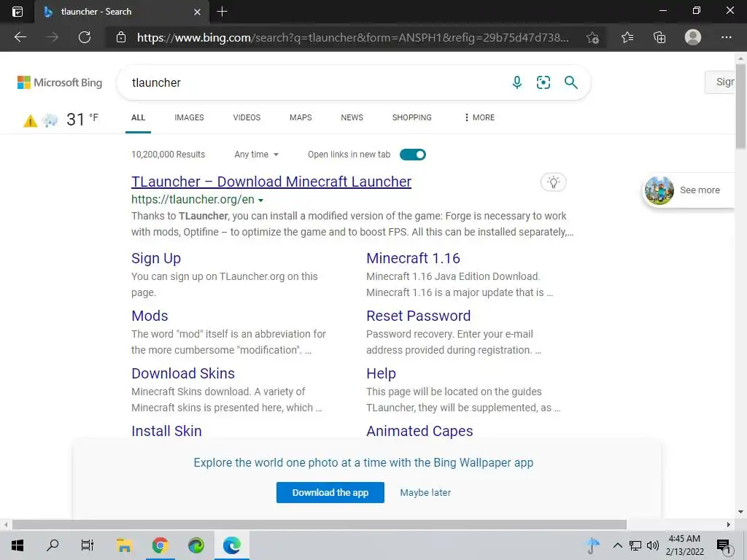Close the tlauncher - Search tab
The width and height of the screenshot is (747, 560).
click(197, 12)
